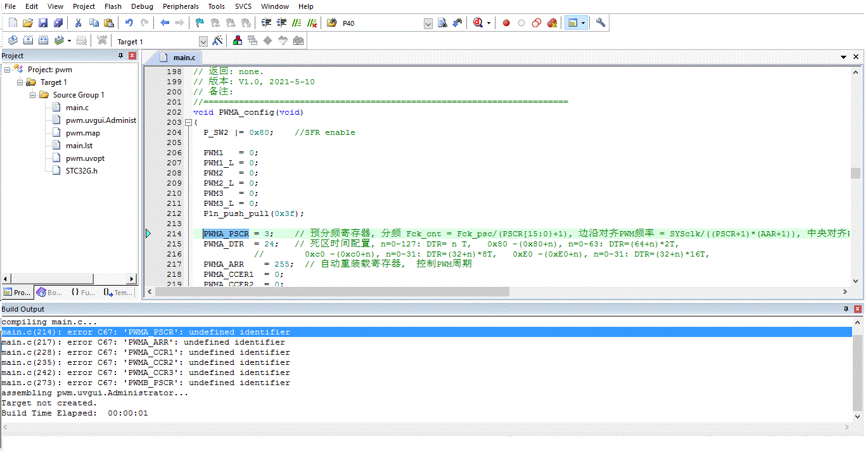This screenshot has height=451, width=868.
Task: Open Options for Target dialog
Action: (x=217, y=41)
